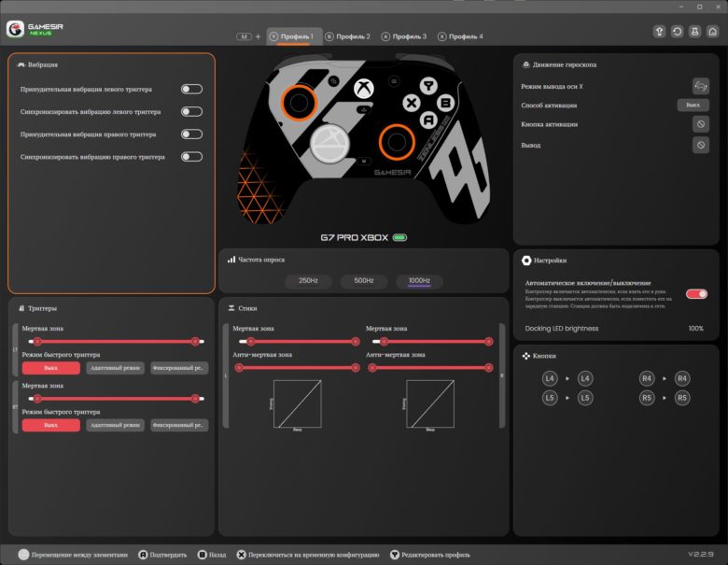Click the version number V2.2.9
728x565 pixels.
point(701,555)
